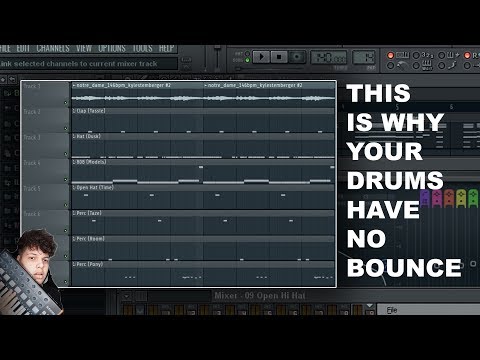Mute Track 1 with its green light
This screenshot has width=480, height=360.
pyautogui.click(x=66, y=103)
